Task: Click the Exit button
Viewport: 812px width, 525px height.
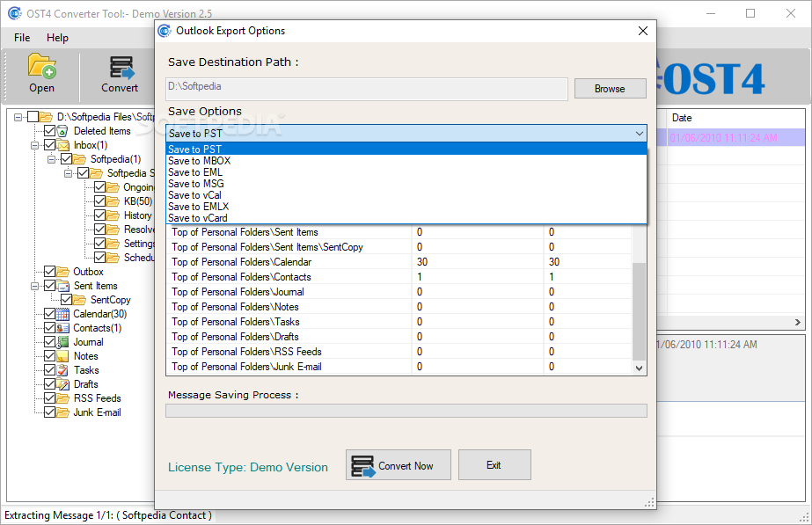Action: (x=494, y=465)
